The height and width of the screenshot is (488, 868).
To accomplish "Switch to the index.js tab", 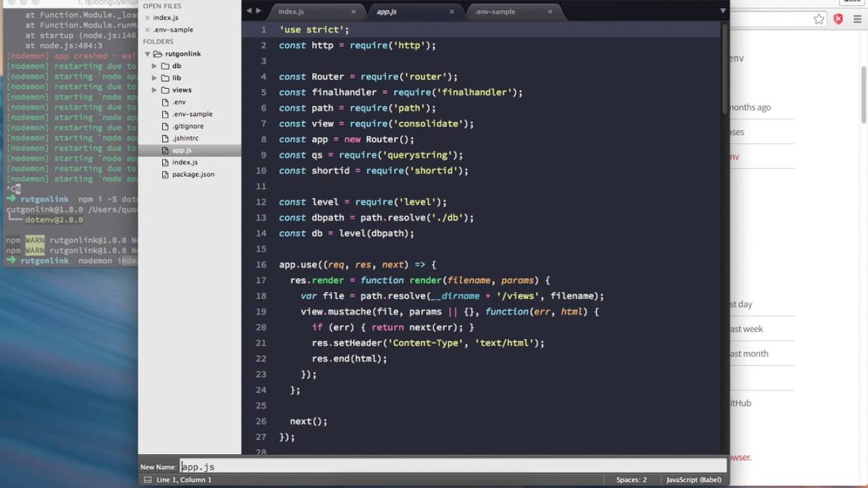I will [x=292, y=12].
